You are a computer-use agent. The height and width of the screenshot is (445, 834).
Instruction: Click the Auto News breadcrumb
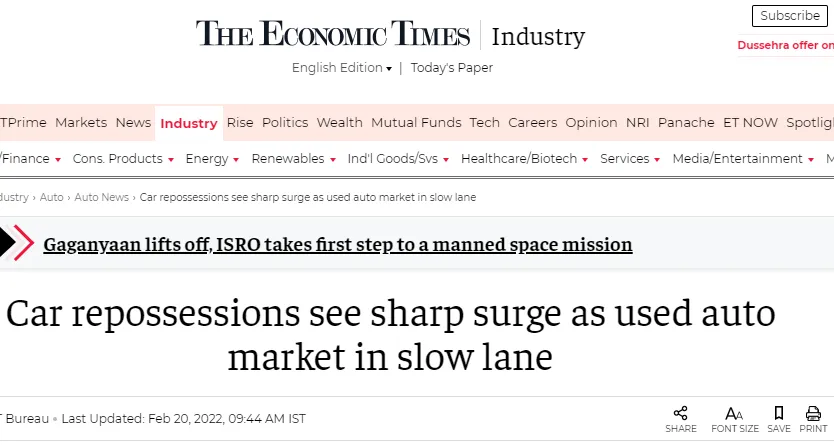102,197
